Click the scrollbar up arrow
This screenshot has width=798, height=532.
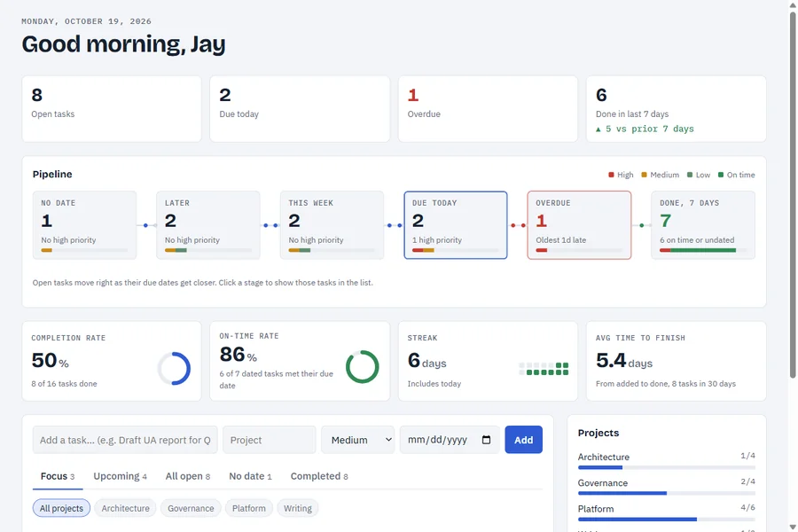[793, 4]
